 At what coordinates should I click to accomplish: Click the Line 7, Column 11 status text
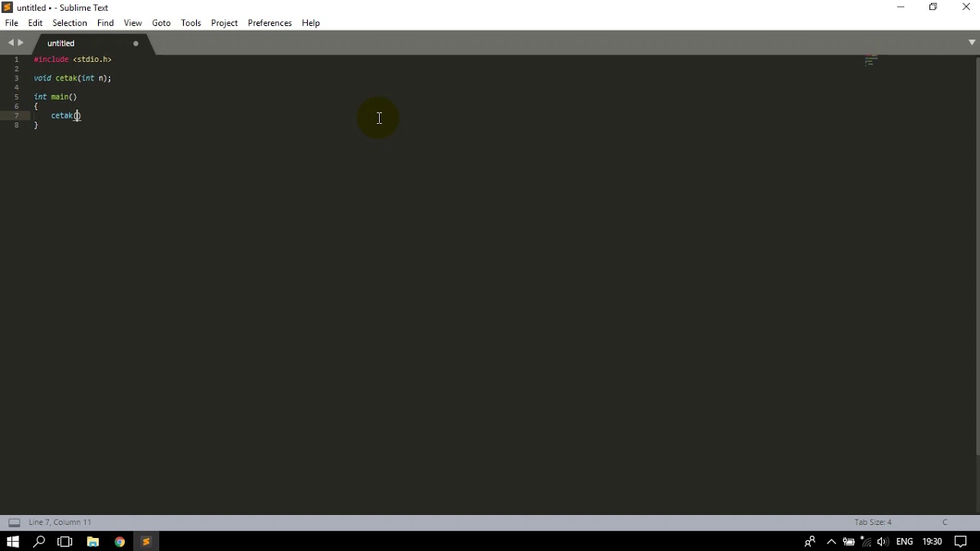pyautogui.click(x=60, y=523)
